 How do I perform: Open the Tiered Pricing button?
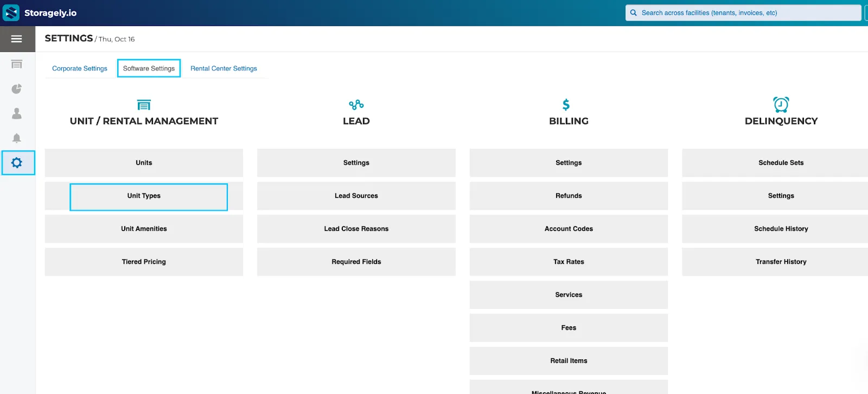[144, 262]
